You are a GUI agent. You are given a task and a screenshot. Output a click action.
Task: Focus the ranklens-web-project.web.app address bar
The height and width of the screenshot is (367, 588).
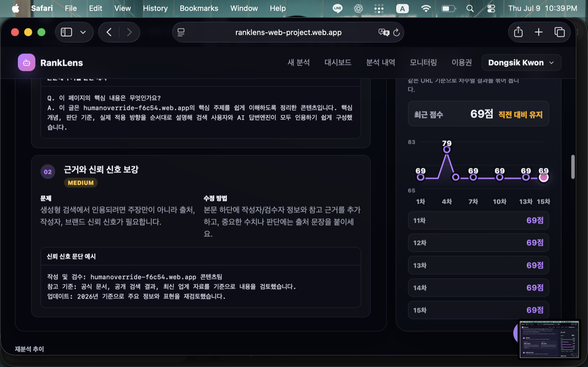[x=288, y=33]
